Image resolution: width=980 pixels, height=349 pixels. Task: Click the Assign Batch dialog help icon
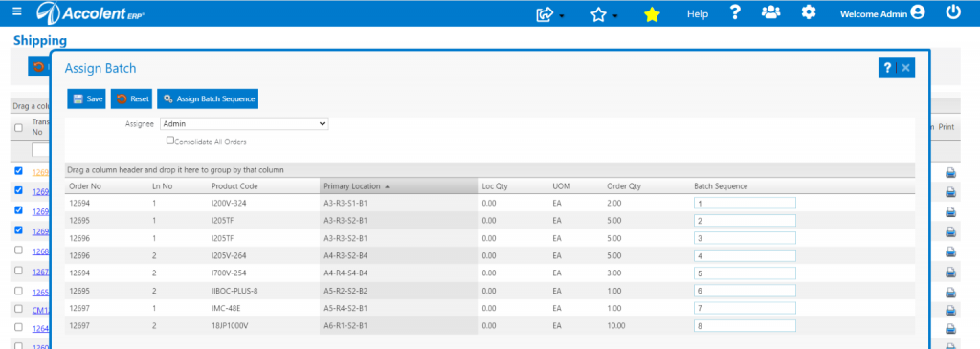coord(887,68)
